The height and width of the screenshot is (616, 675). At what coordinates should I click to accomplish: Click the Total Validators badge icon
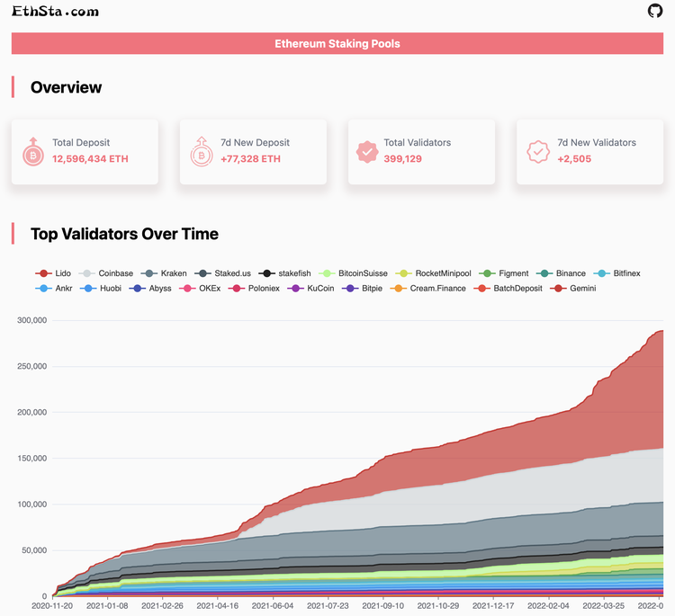point(367,152)
